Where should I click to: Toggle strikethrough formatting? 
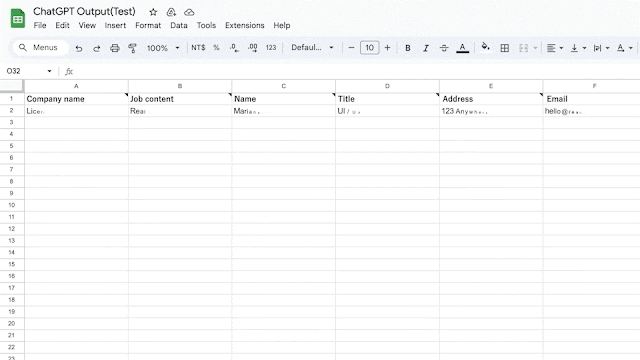tap(444, 48)
